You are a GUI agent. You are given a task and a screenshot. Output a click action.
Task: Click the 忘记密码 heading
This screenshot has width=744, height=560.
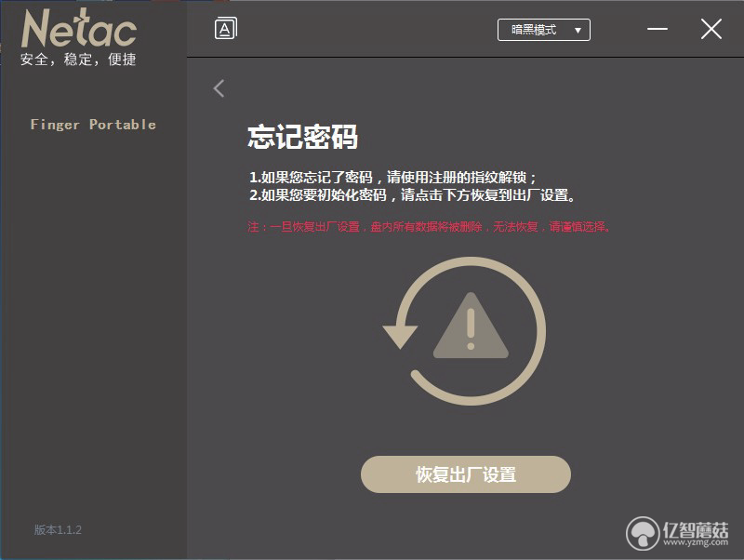(x=303, y=137)
